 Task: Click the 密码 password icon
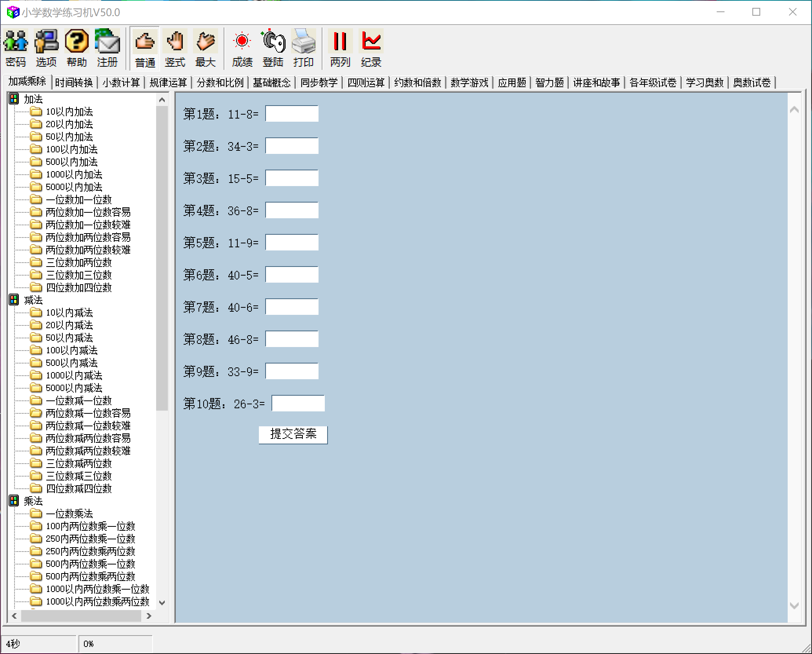[x=16, y=41]
